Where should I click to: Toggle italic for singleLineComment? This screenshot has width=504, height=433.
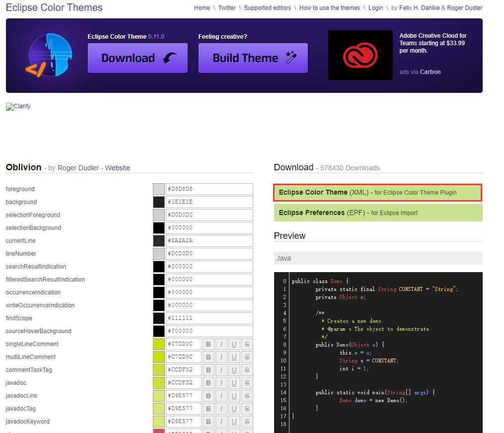tap(221, 344)
